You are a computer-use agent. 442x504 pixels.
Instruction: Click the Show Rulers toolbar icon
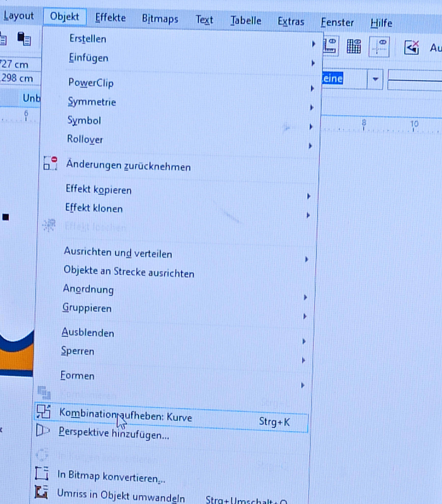(x=330, y=46)
